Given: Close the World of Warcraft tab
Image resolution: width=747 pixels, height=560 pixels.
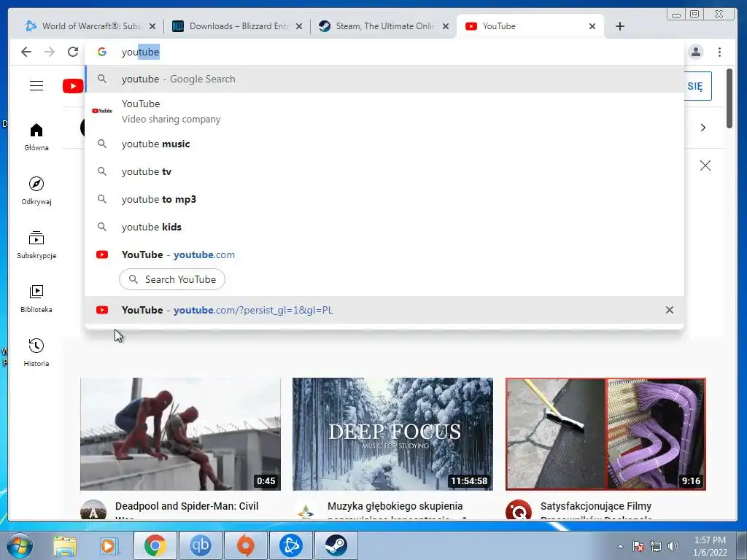Looking at the screenshot, I should point(152,26).
